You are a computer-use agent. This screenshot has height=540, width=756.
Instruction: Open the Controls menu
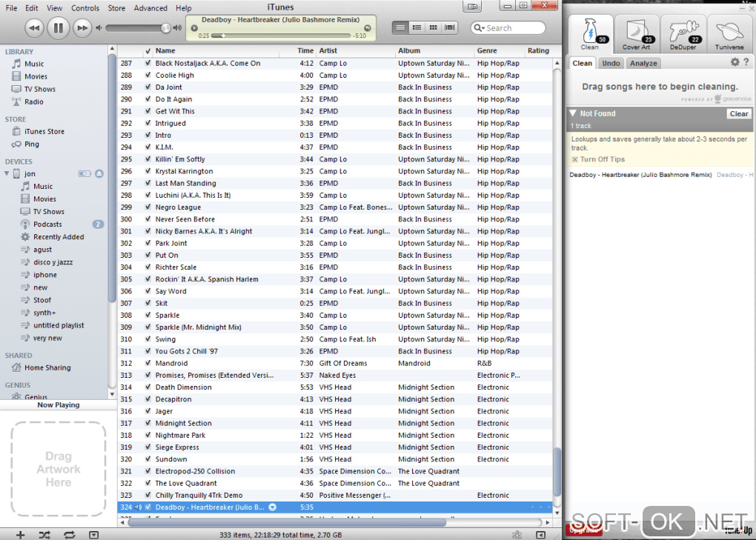pyautogui.click(x=84, y=7)
